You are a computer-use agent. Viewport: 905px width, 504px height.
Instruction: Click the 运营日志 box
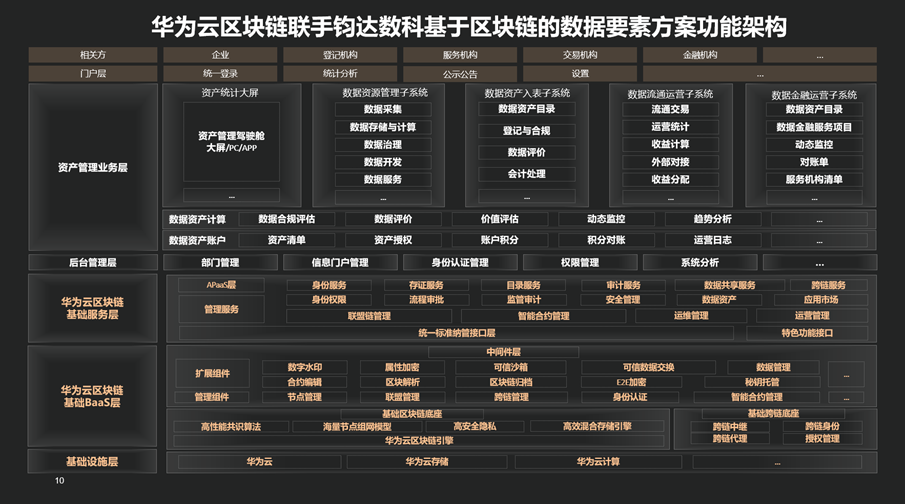[713, 240]
